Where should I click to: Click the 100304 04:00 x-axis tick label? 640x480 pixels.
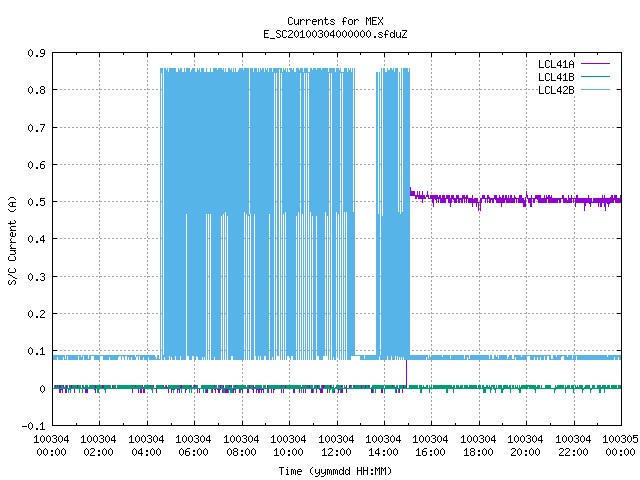(146, 446)
